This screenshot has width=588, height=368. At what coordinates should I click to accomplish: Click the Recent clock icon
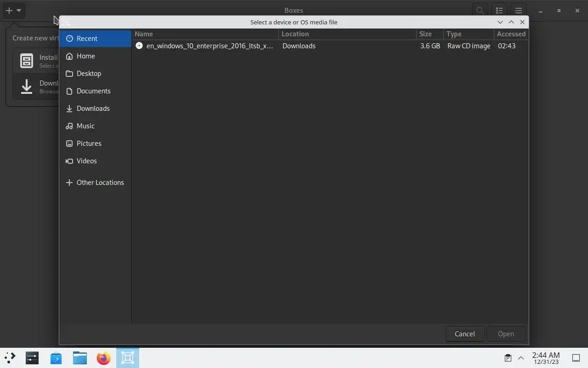click(69, 39)
